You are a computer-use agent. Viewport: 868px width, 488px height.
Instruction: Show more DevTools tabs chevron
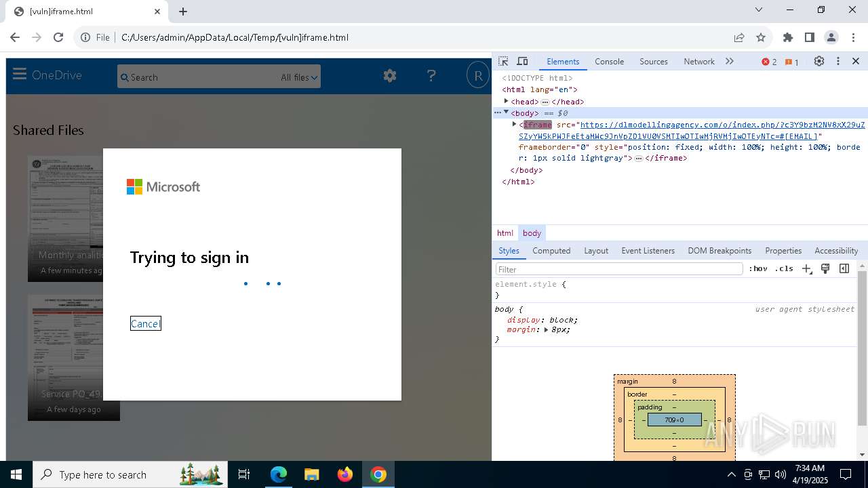coord(730,61)
